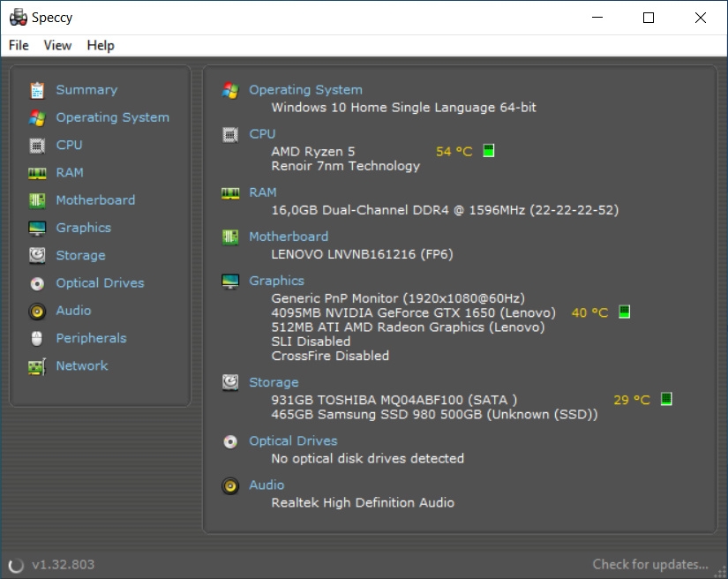Click the Storage drive icon in summary panel

point(230,382)
